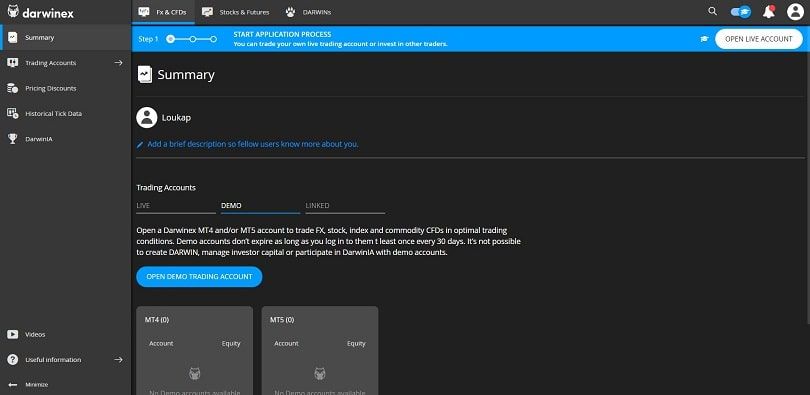810x395 pixels.
Task: Click the Trading Accounts sidebar icon
Action: click(12, 63)
